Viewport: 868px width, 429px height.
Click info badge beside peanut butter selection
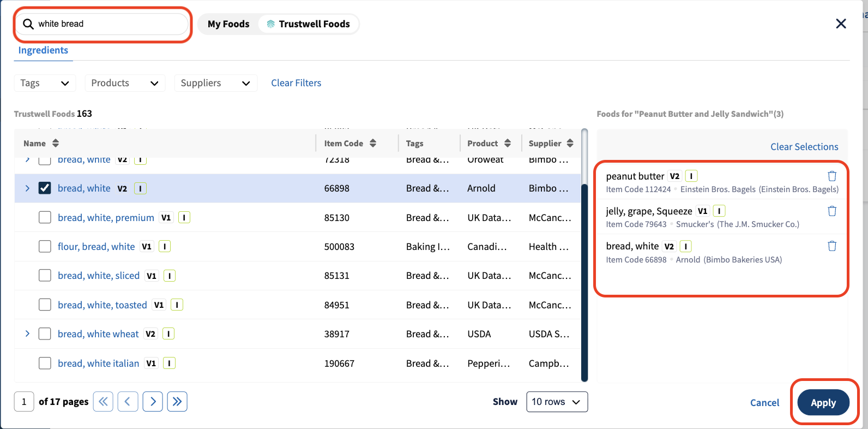[691, 176]
